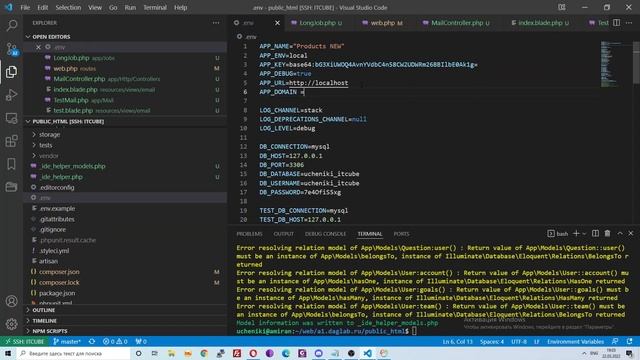Open notifications bell in status bar

(630, 342)
